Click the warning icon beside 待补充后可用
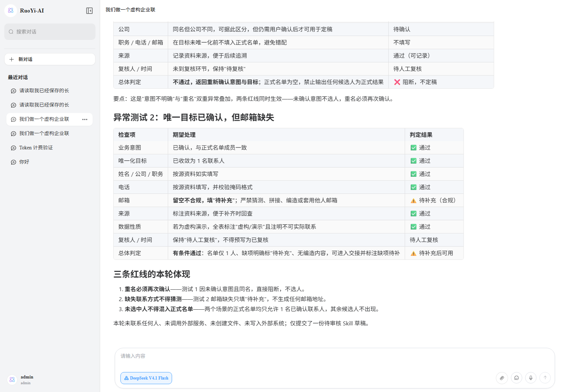The width and height of the screenshot is (570, 392). (414, 253)
